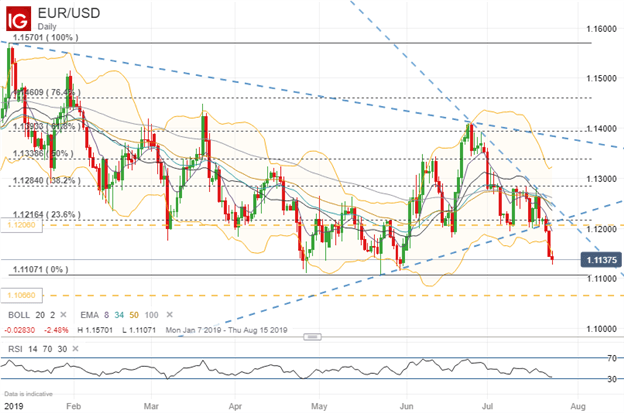Click the RSI period value 14
The image size is (624, 413).
pos(33,349)
